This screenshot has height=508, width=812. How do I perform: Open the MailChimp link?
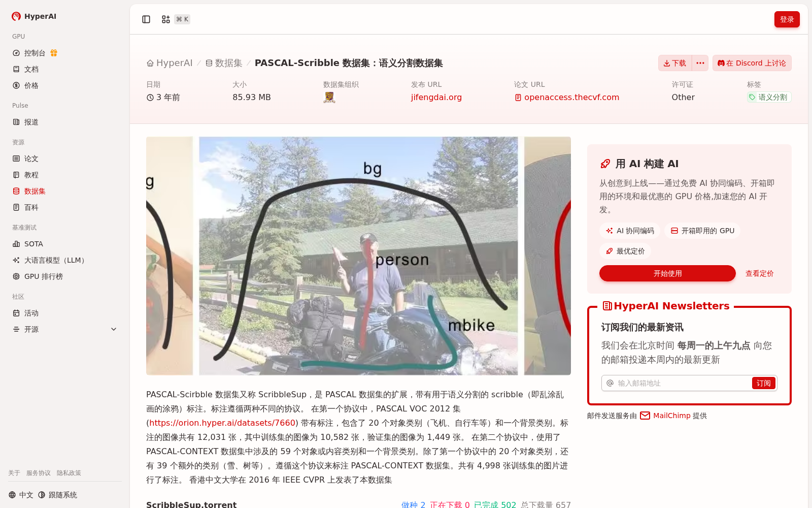(665, 416)
